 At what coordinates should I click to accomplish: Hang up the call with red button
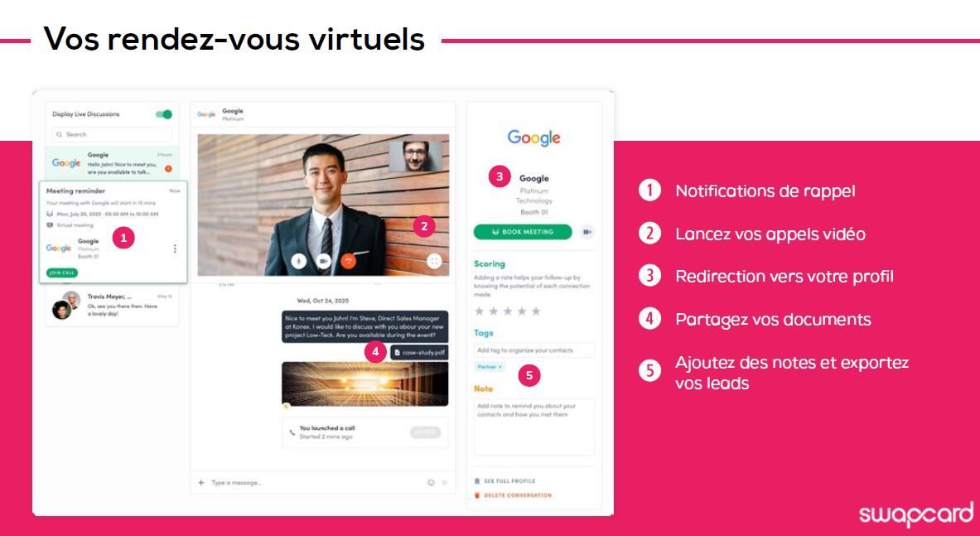[x=348, y=260]
